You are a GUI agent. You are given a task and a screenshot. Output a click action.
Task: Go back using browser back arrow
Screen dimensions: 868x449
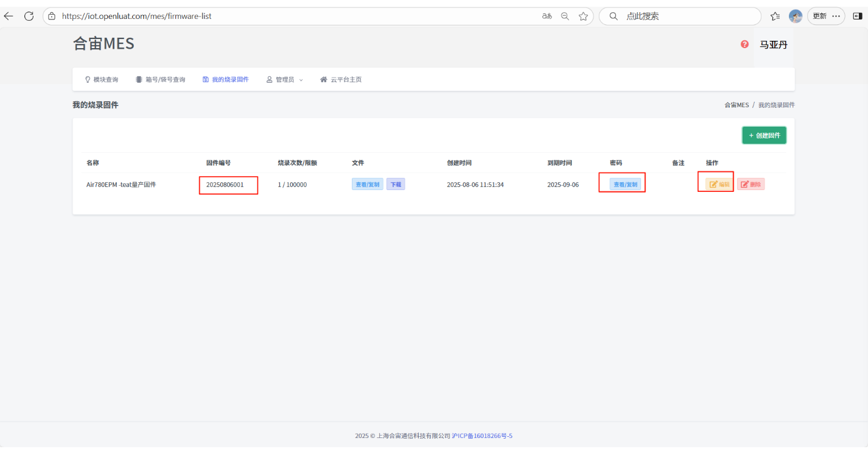[9, 16]
